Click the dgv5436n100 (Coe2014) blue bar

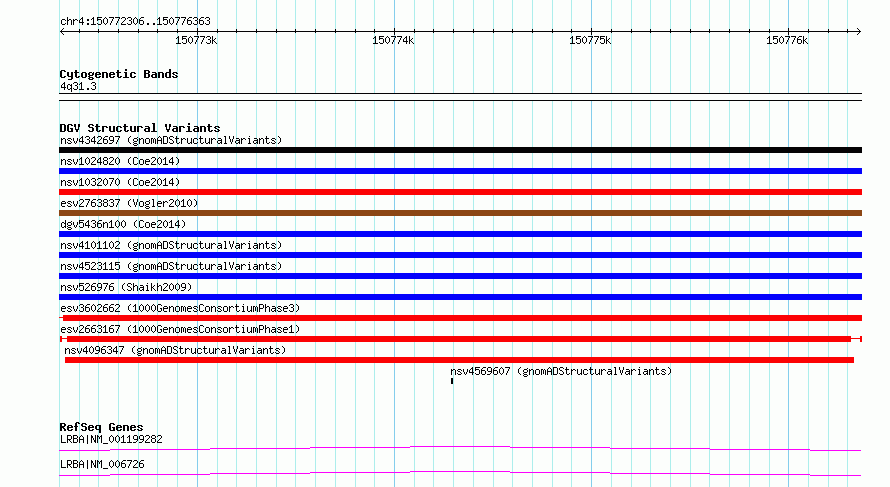coord(460,234)
